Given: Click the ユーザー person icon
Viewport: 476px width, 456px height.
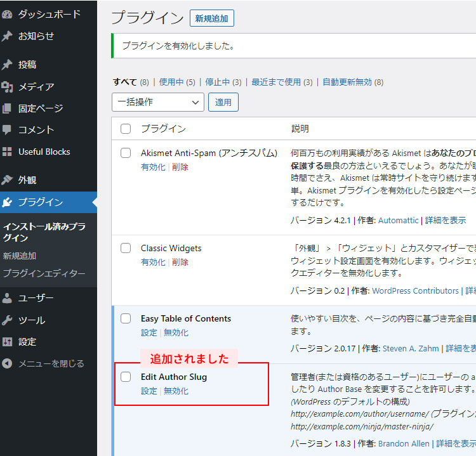Looking at the screenshot, I should tap(7, 298).
